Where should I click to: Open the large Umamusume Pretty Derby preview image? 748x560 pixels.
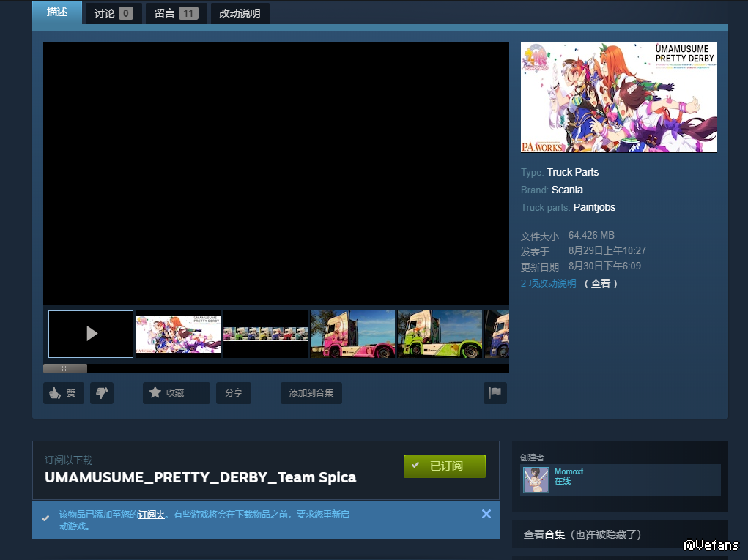619,97
